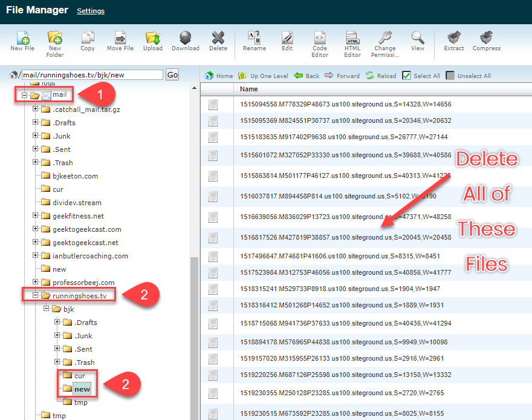Expand the .Drafts folder under mail
This screenshot has width=532, height=420.
coord(36,122)
